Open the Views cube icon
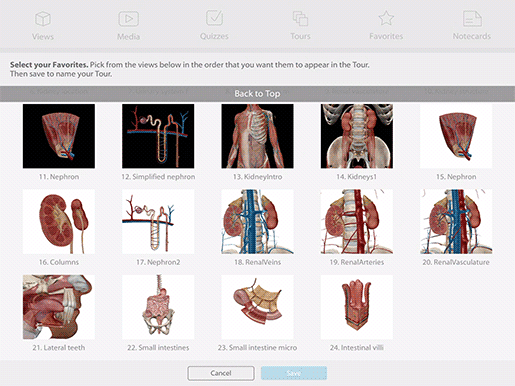 click(x=43, y=19)
